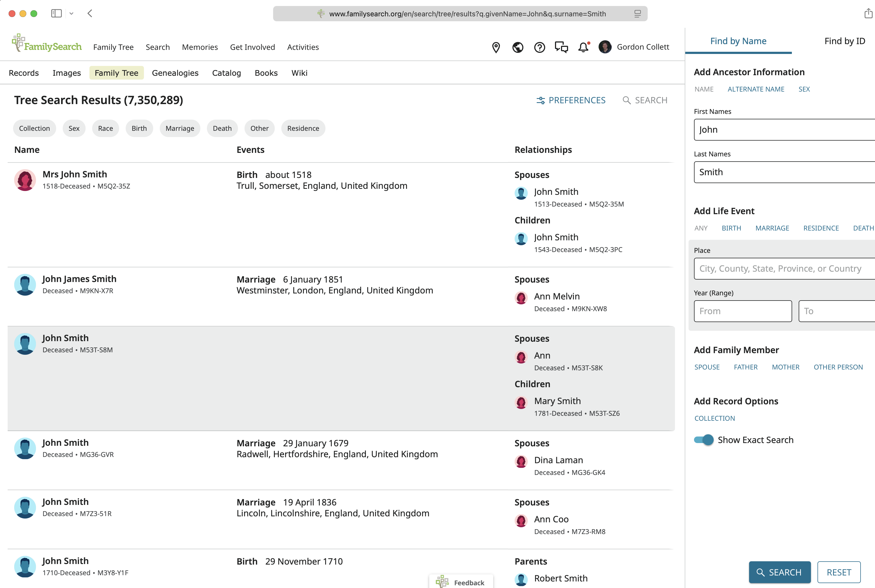Screen dimensions: 875x588
Task: Open the chat messages icon
Action: click(562, 47)
